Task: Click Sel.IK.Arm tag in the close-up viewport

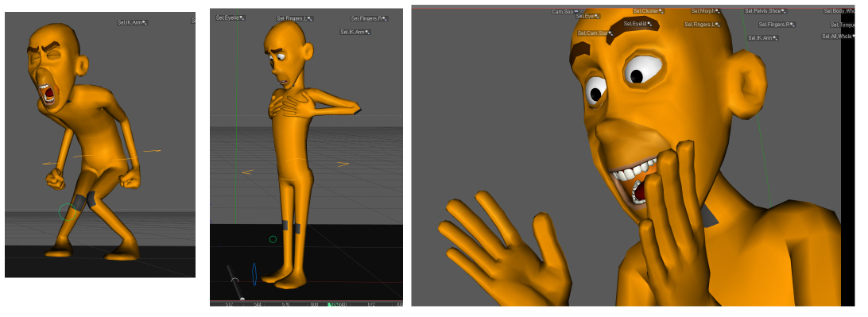Action: 763,38
